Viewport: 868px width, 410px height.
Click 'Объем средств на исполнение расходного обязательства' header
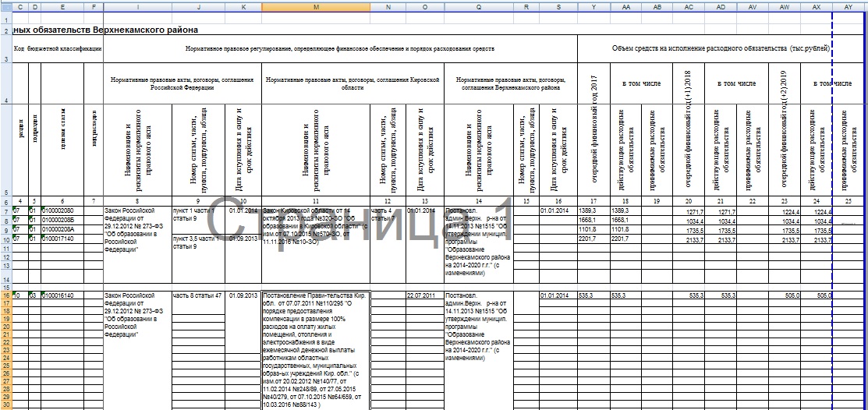721,48
